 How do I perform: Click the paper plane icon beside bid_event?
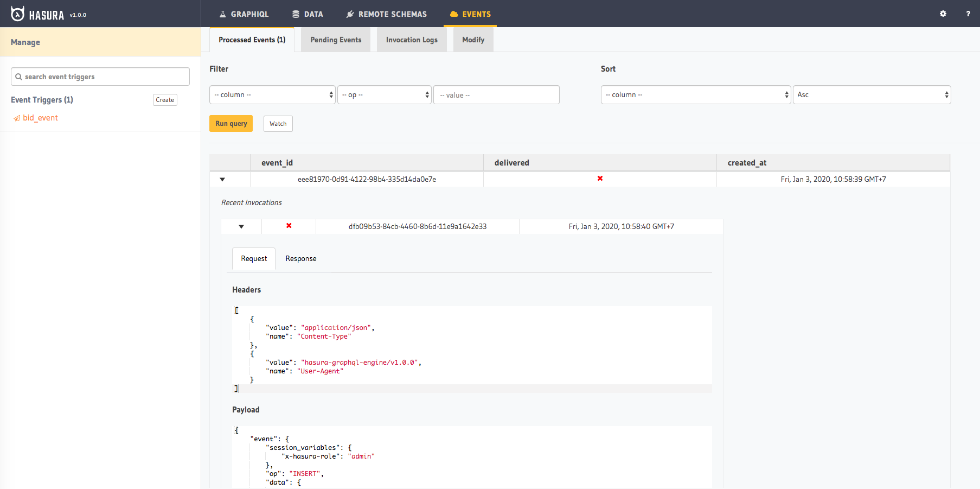[x=17, y=118]
